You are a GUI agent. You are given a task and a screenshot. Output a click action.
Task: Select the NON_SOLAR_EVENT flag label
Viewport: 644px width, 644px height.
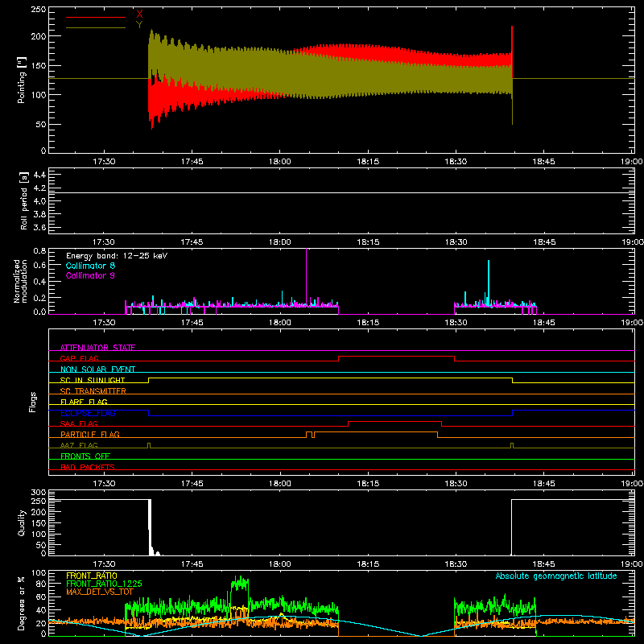[97, 369]
